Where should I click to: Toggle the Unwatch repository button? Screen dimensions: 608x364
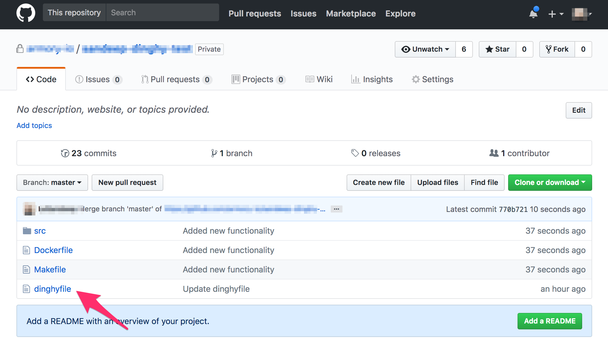(425, 49)
